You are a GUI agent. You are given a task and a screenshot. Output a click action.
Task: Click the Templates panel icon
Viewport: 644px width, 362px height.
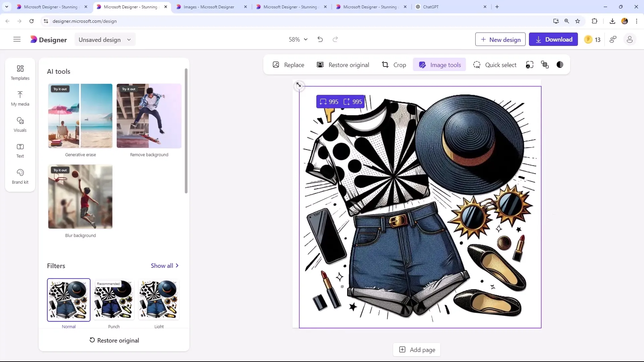click(20, 72)
